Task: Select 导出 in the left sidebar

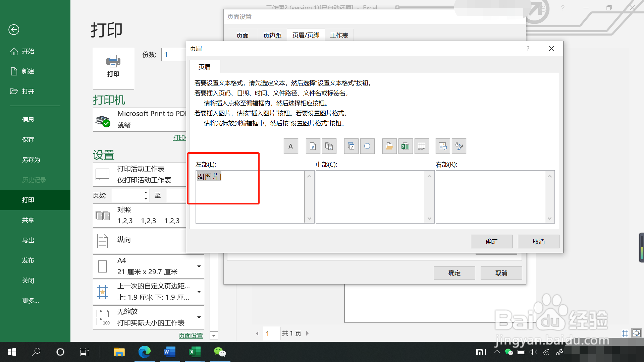Action: click(x=28, y=240)
